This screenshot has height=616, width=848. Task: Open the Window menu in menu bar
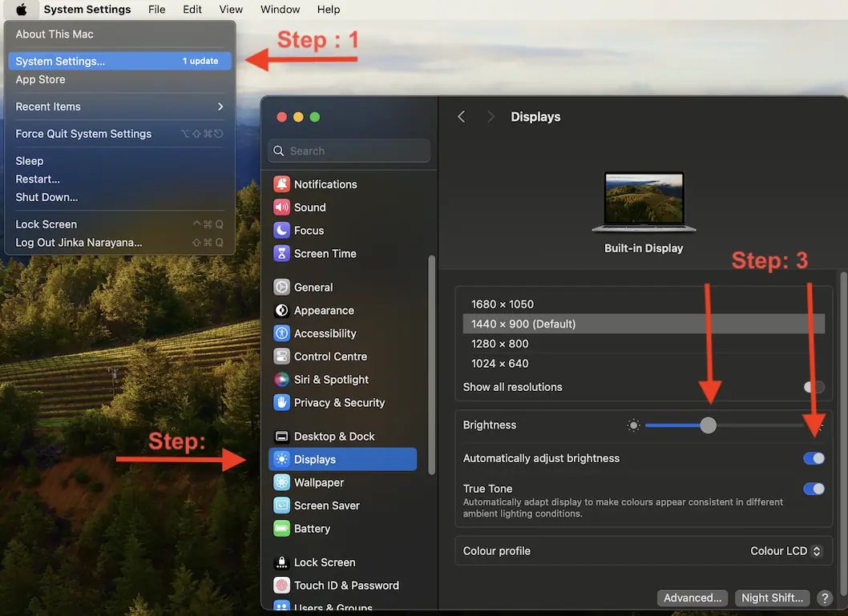pyautogui.click(x=280, y=10)
